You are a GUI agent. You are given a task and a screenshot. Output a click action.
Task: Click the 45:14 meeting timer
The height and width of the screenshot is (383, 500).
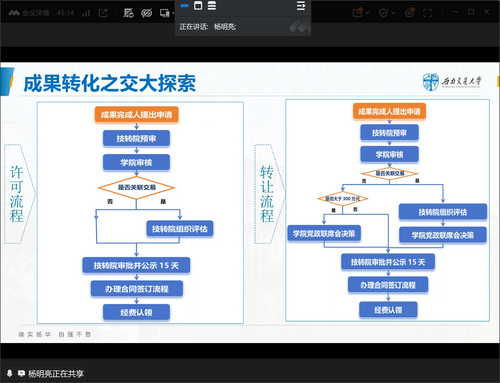(x=65, y=13)
